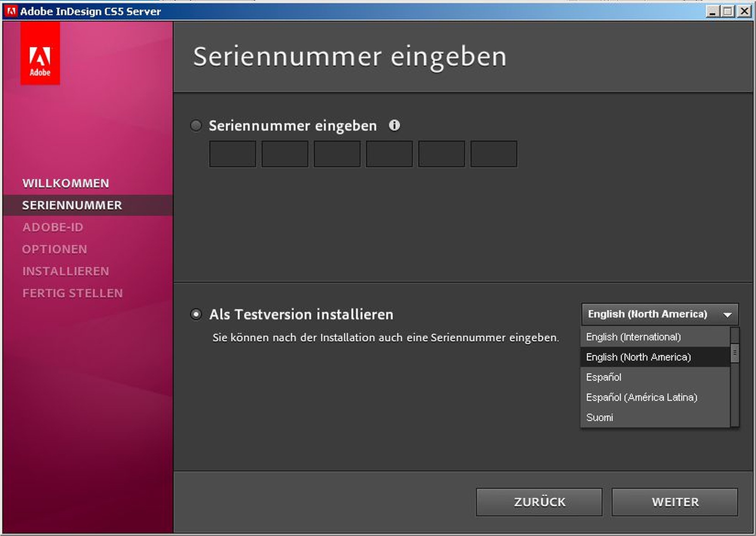Select Suomi in the language list

tap(599, 418)
